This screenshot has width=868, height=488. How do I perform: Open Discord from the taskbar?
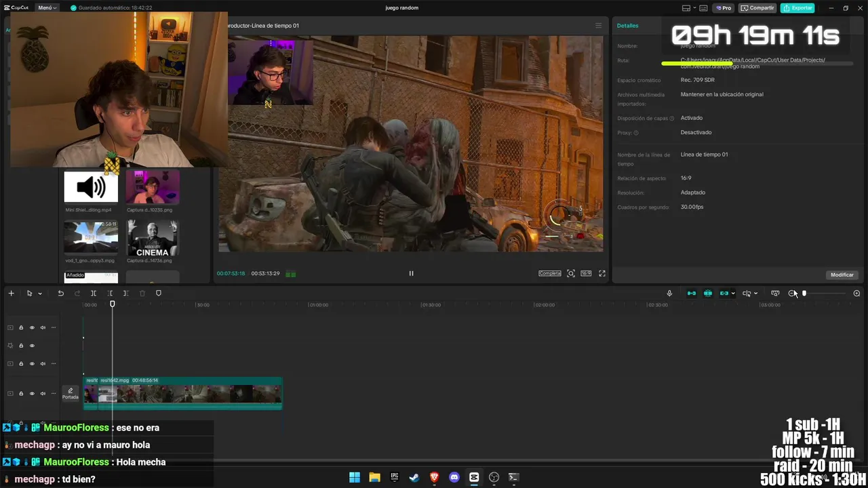[454, 477]
